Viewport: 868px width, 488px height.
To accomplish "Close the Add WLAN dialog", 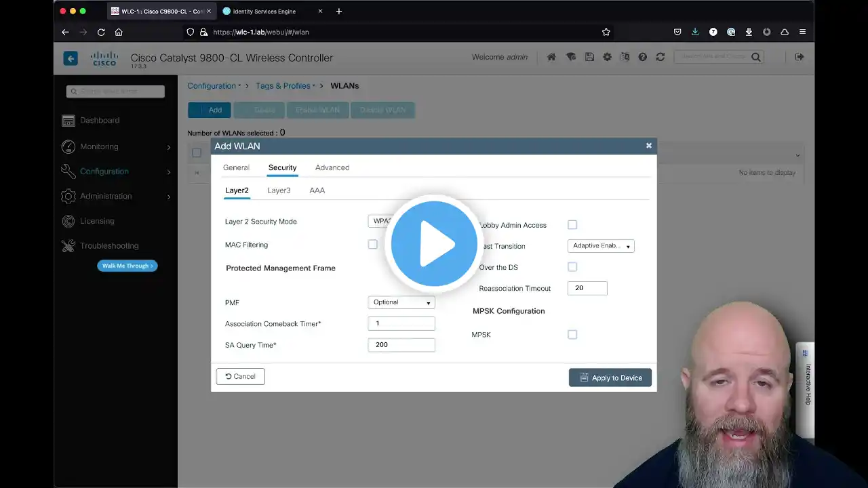I will point(649,146).
